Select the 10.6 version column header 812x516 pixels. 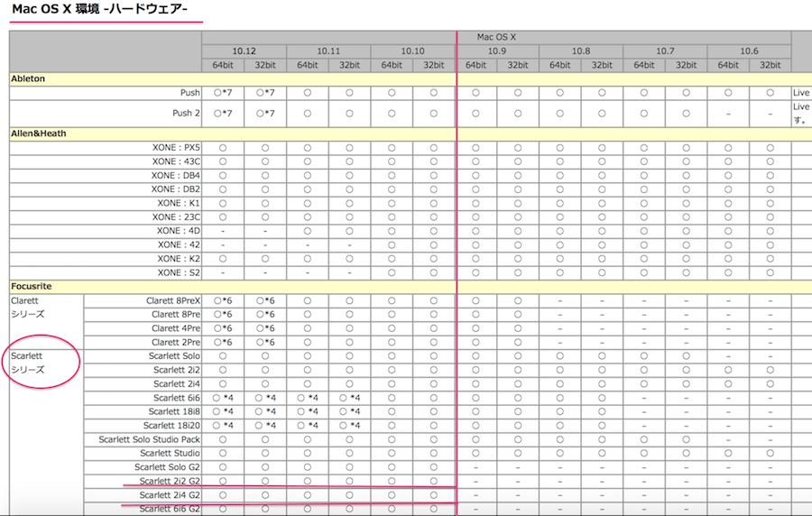click(x=750, y=51)
